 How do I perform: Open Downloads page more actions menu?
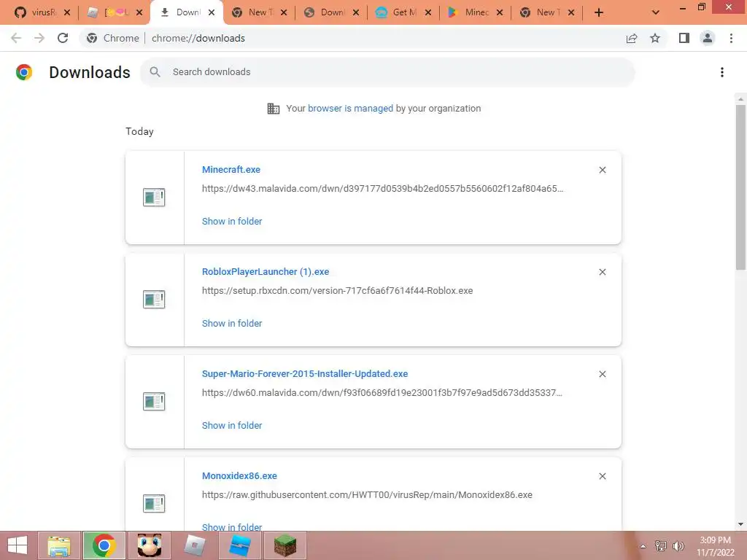coord(722,72)
